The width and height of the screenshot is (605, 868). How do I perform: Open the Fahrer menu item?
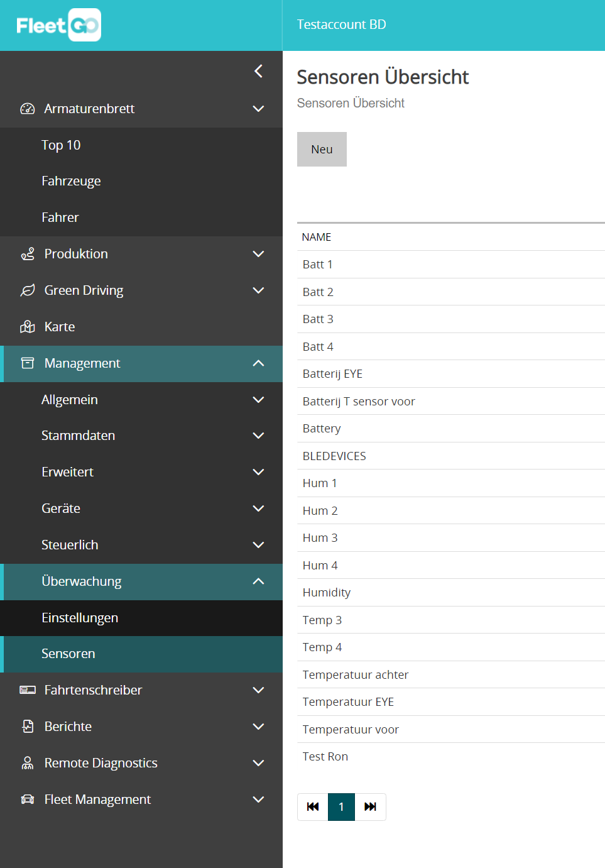click(x=141, y=217)
